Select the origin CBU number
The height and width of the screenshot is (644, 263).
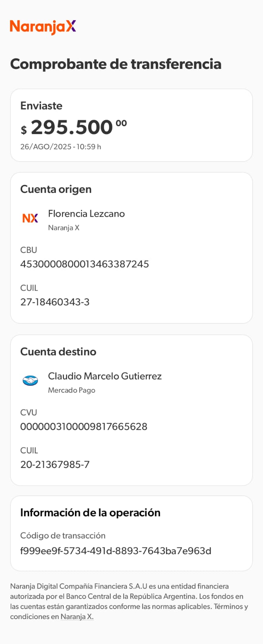pyautogui.click(x=85, y=264)
